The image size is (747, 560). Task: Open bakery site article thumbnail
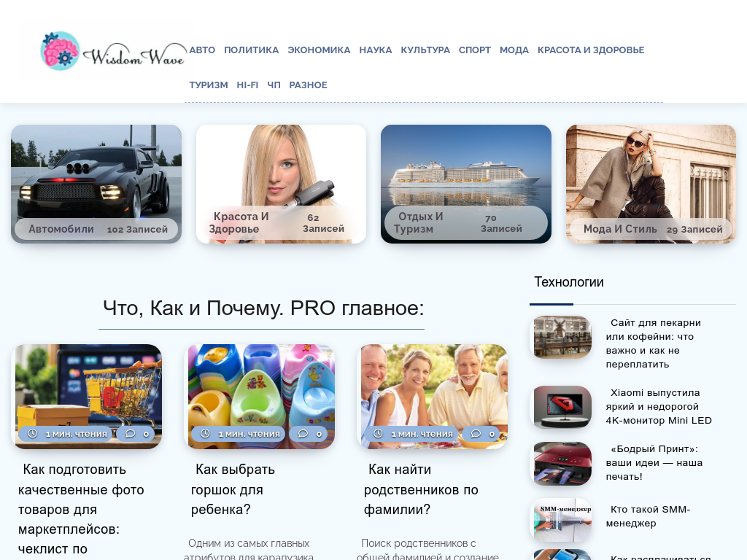(562, 337)
